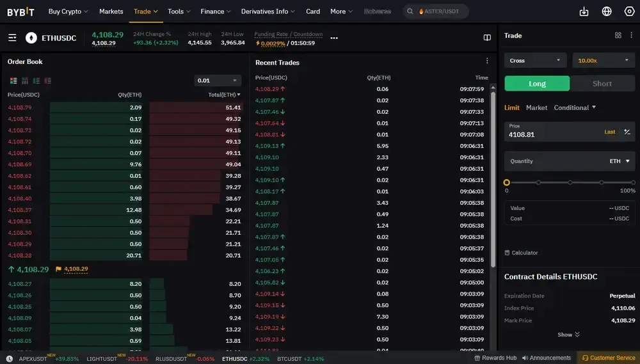This screenshot has width=640, height=364.
Task: Click the Ethereum coin icon
Action: click(x=31, y=38)
